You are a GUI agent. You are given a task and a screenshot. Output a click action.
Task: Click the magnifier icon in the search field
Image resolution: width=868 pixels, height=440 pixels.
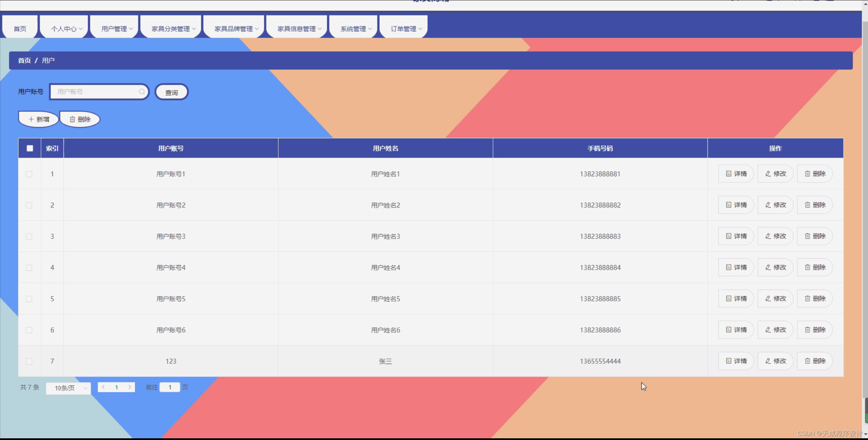142,92
